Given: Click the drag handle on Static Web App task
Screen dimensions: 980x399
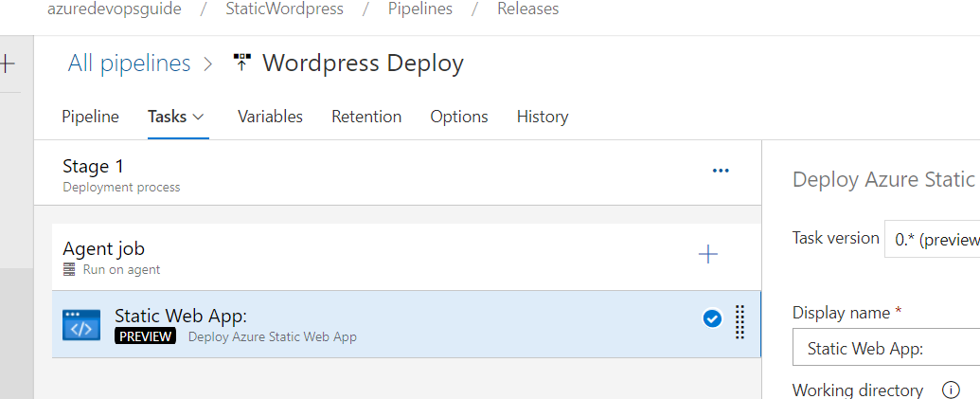Looking at the screenshot, I should tap(740, 322).
